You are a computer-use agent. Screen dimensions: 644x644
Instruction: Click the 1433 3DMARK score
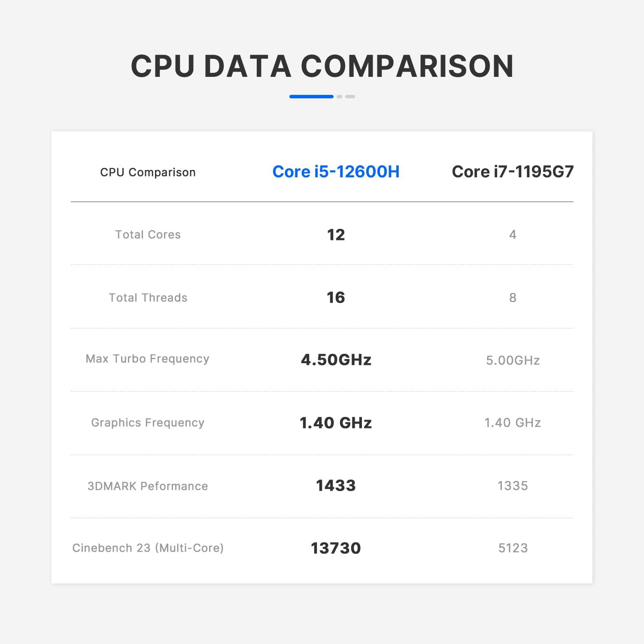click(x=336, y=486)
